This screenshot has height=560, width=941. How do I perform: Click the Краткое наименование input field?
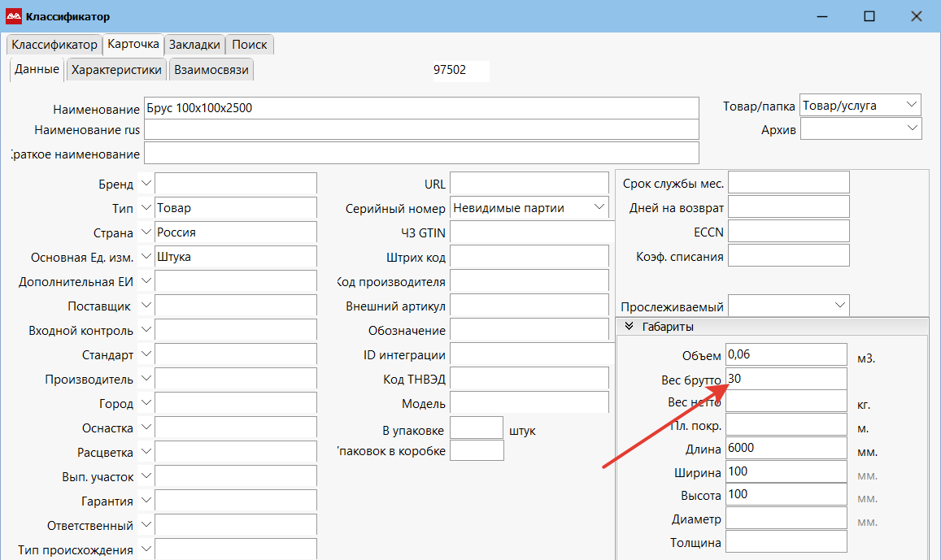click(x=421, y=154)
